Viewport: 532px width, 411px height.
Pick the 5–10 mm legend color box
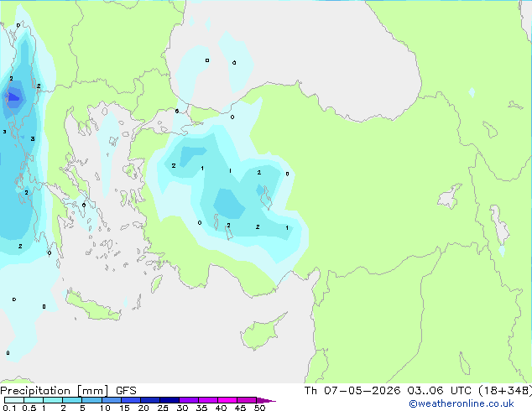pyautogui.click(x=91, y=400)
